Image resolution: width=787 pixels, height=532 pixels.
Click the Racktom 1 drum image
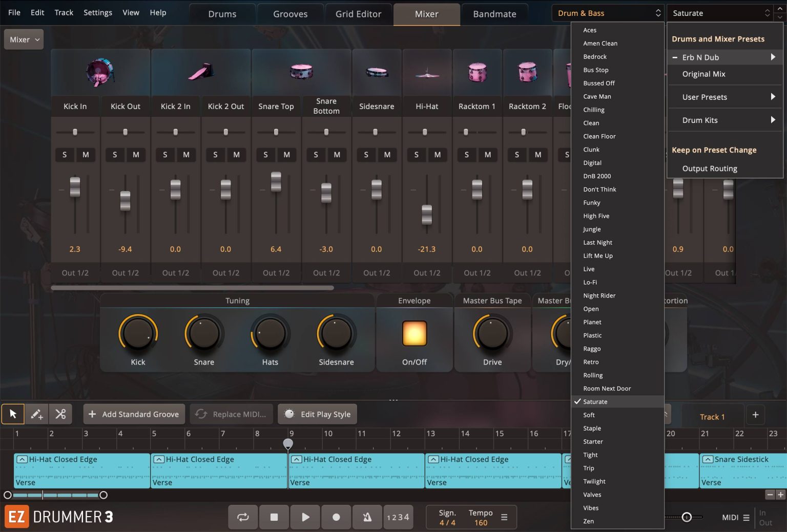[x=477, y=72]
